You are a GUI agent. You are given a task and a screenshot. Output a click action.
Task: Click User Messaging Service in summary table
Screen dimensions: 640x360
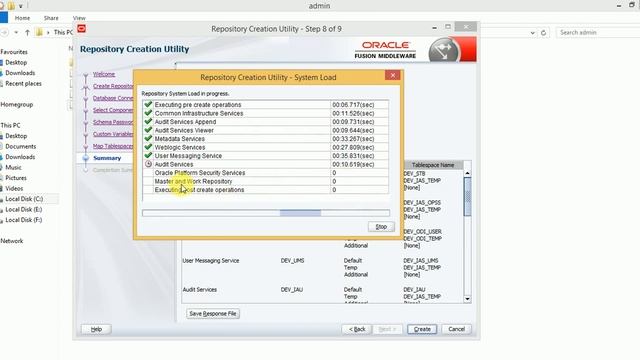click(x=211, y=260)
